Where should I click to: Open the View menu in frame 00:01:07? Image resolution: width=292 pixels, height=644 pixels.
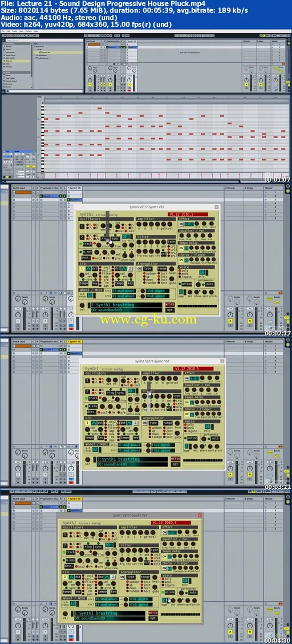point(21,31)
